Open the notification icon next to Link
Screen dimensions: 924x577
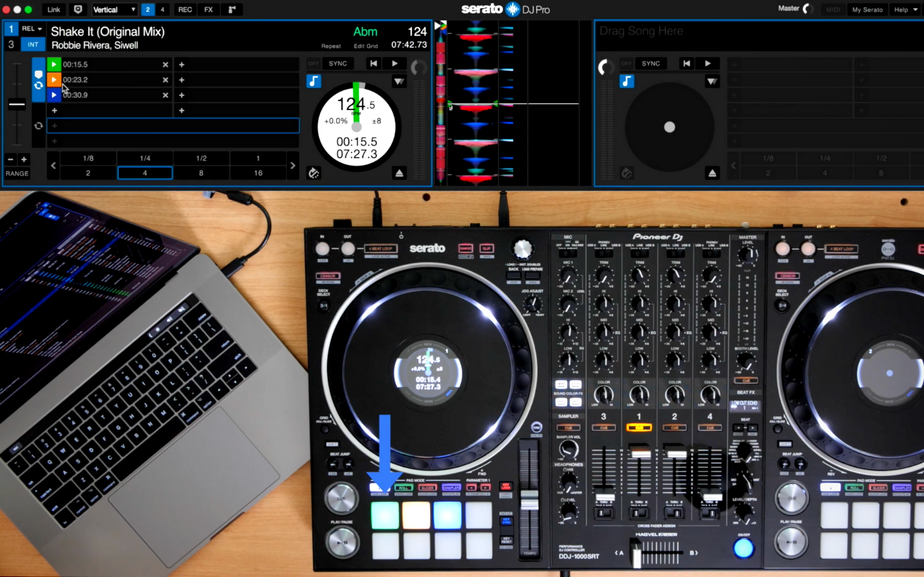click(78, 9)
